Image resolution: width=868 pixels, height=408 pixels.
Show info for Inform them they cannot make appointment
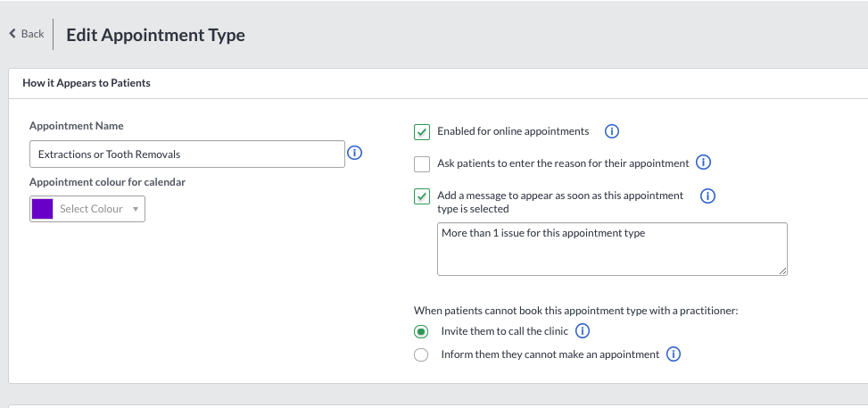pyautogui.click(x=674, y=354)
